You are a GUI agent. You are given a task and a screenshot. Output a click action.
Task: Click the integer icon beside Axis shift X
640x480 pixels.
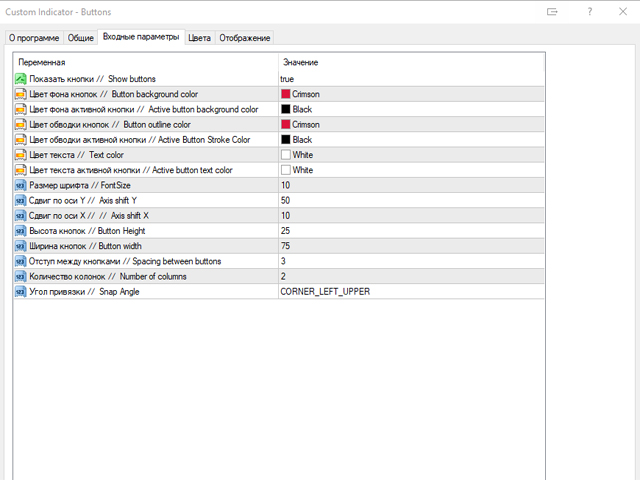(20, 216)
